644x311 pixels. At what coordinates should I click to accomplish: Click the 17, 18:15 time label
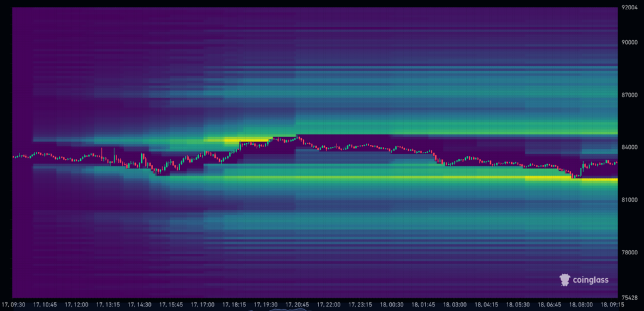click(234, 305)
